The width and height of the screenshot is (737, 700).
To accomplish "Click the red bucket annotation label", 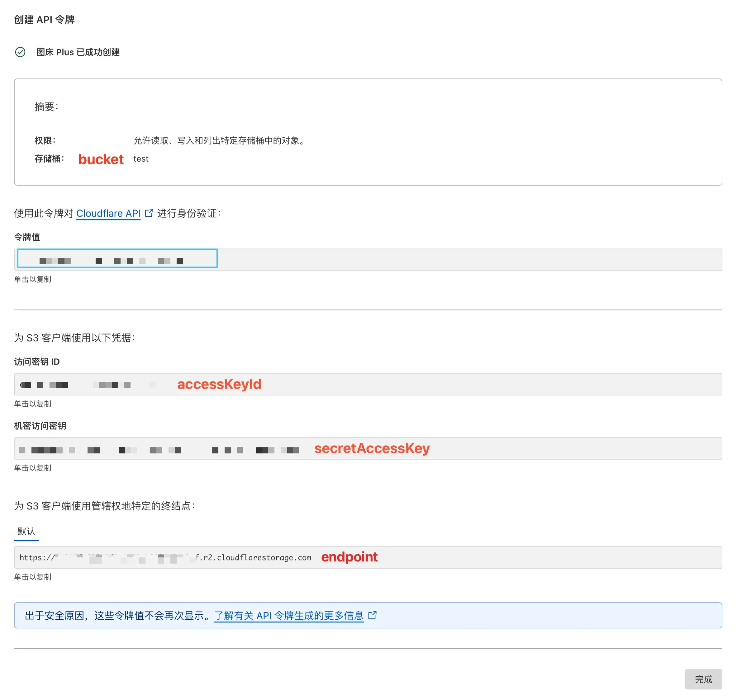I will (101, 159).
